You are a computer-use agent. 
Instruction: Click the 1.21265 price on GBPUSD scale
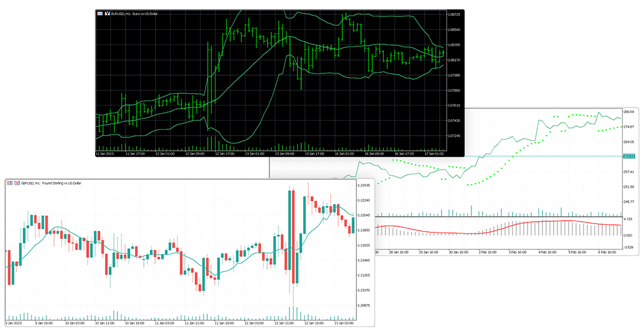point(364,275)
